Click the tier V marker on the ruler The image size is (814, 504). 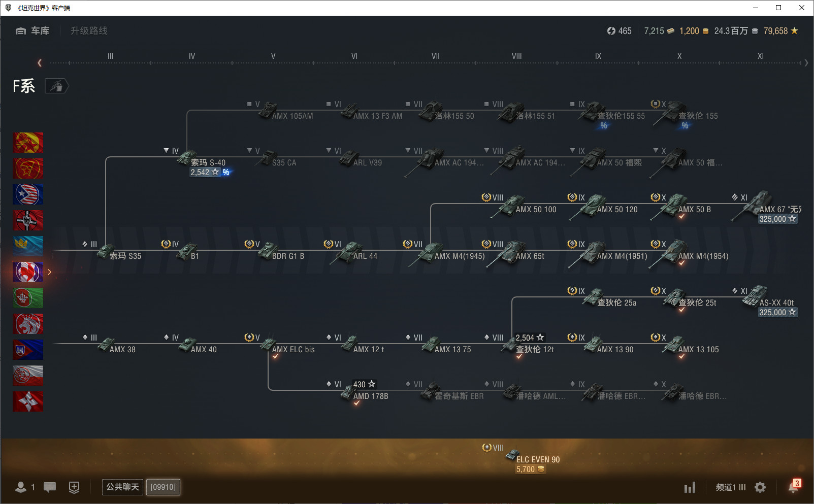pos(273,56)
